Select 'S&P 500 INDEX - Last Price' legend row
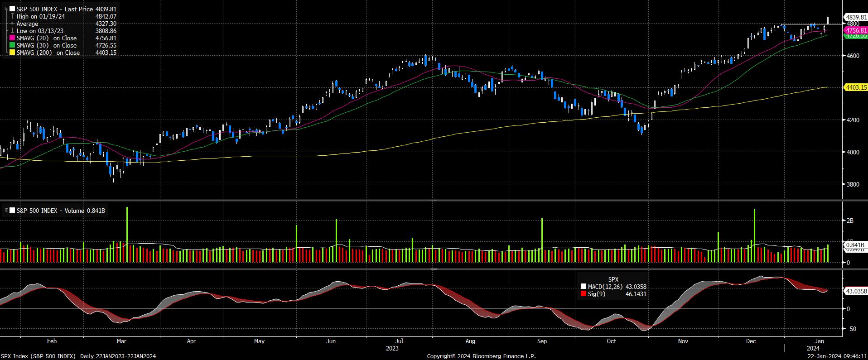This screenshot has width=868, height=360. click(x=61, y=9)
